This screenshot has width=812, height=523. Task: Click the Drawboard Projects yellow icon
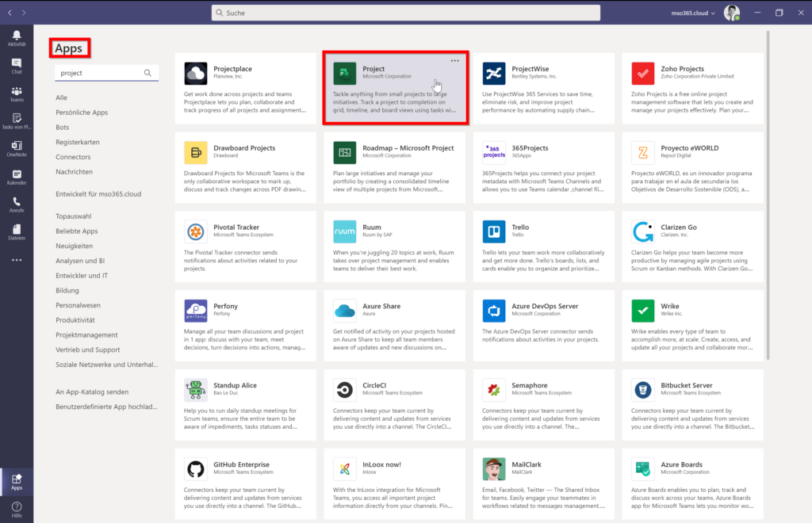coord(195,153)
